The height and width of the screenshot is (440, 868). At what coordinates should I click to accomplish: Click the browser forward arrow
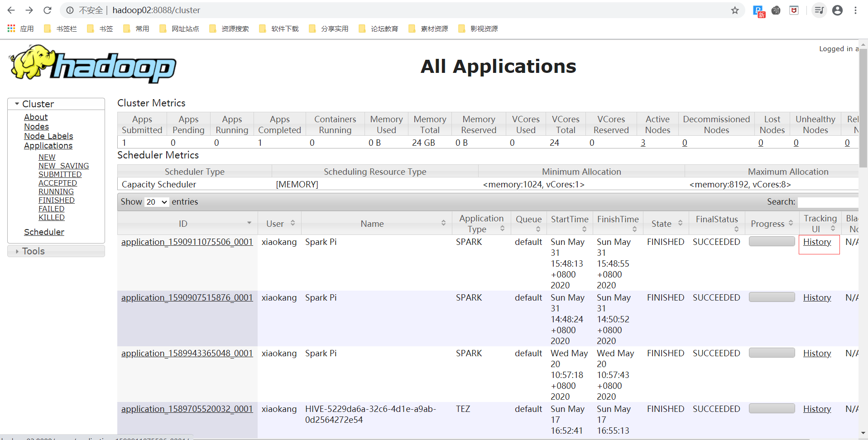click(x=29, y=10)
